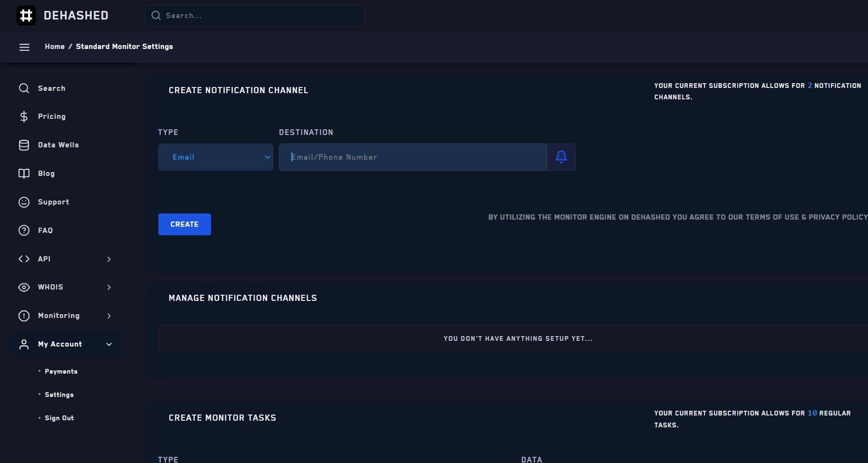Click the Manage Notification Channels heading
868x463 pixels.
[x=242, y=298]
